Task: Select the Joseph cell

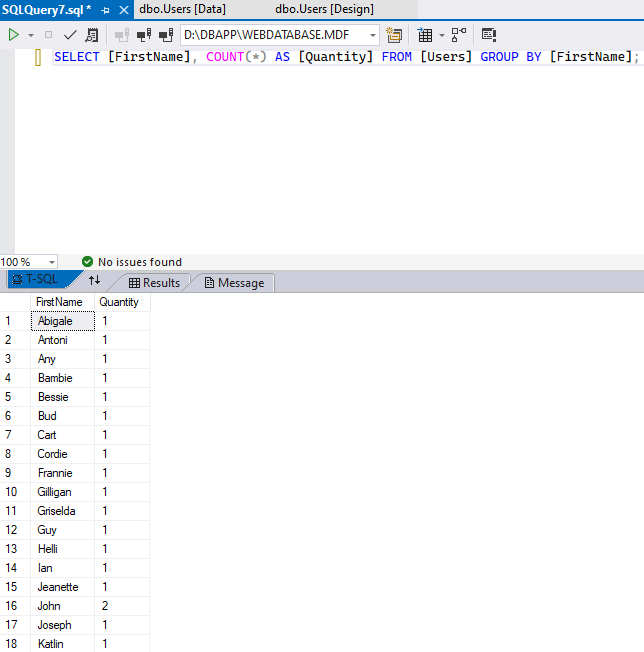Action: (63, 625)
